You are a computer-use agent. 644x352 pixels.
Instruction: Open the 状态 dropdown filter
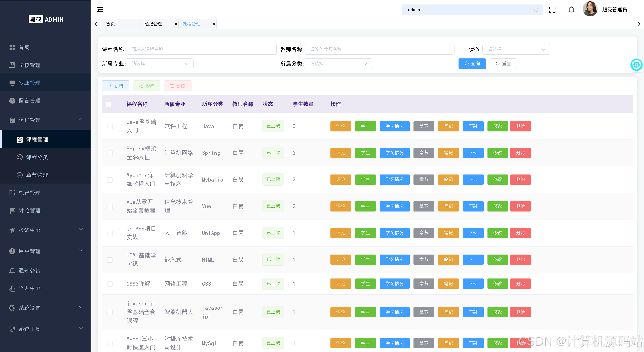[516, 49]
